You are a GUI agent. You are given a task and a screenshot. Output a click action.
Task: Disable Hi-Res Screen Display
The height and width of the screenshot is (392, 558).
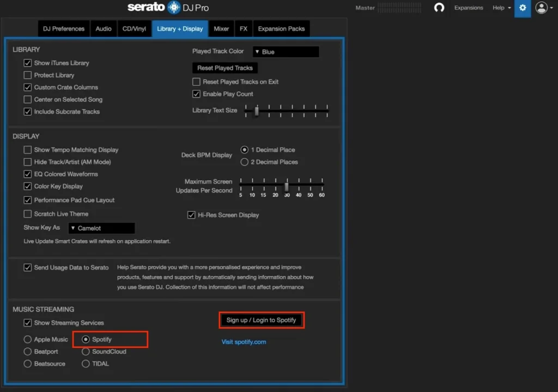[x=191, y=215]
